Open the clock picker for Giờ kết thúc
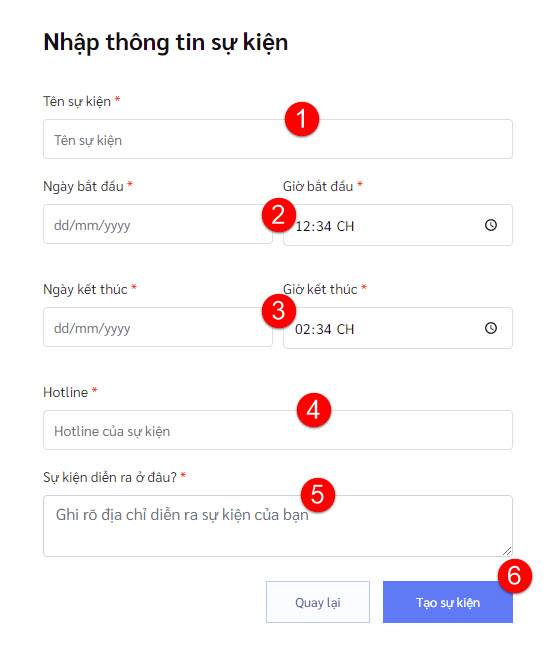The image size is (556, 646). [x=491, y=328]
